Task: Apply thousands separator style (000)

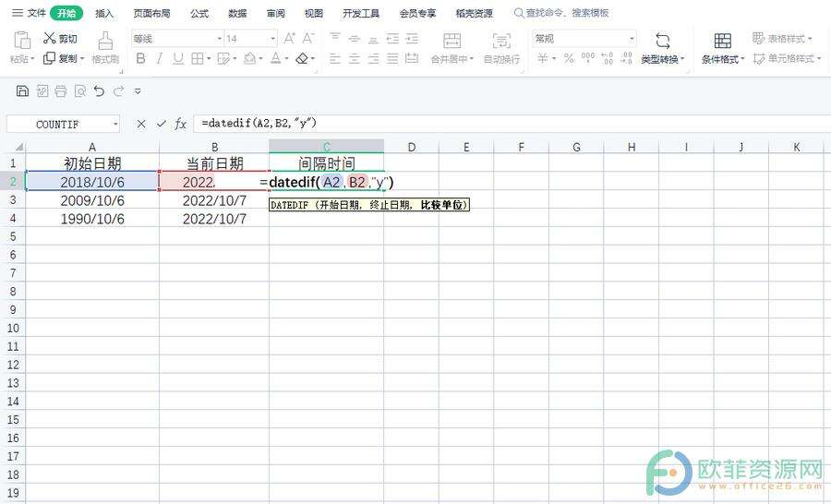Action: (588, 58)
